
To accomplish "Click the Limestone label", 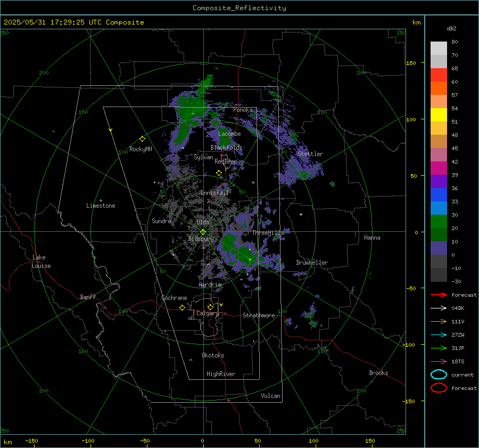I will [x=101, y=206].
